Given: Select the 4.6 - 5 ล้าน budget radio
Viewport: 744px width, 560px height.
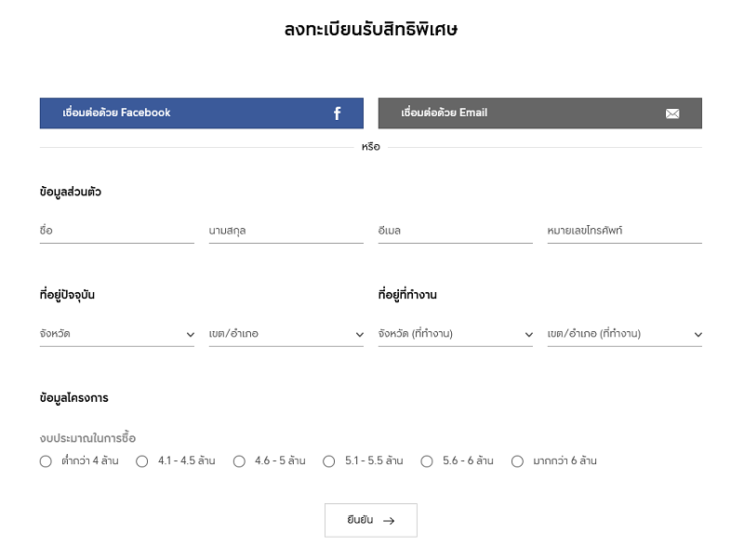Looking at the screenshot, I should 239,461.
